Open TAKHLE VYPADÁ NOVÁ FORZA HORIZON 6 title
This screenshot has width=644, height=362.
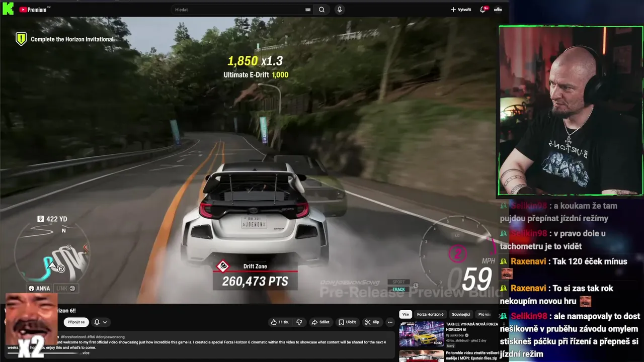471,327
